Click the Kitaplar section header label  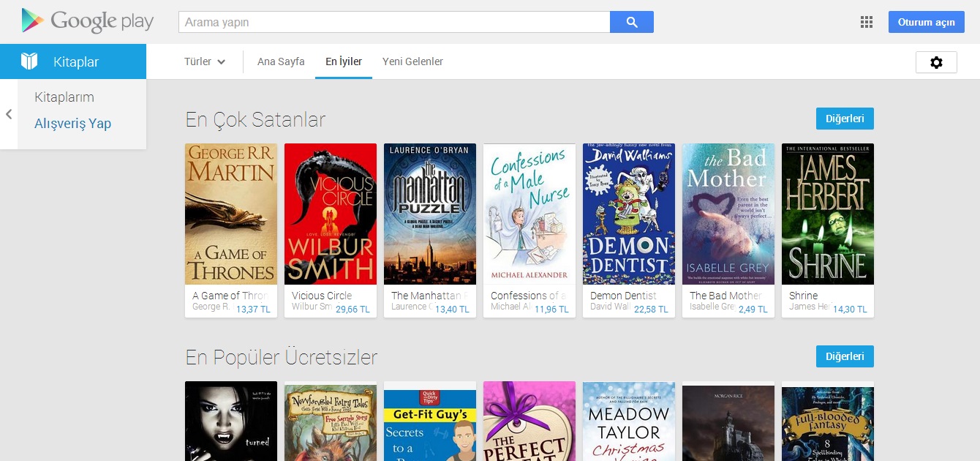click(x=76, y=62)
